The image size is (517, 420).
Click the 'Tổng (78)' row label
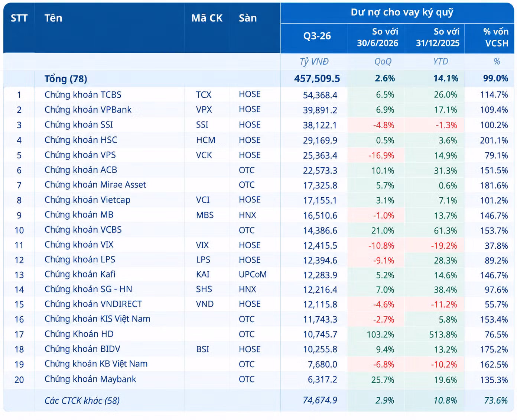coord(66,79)
